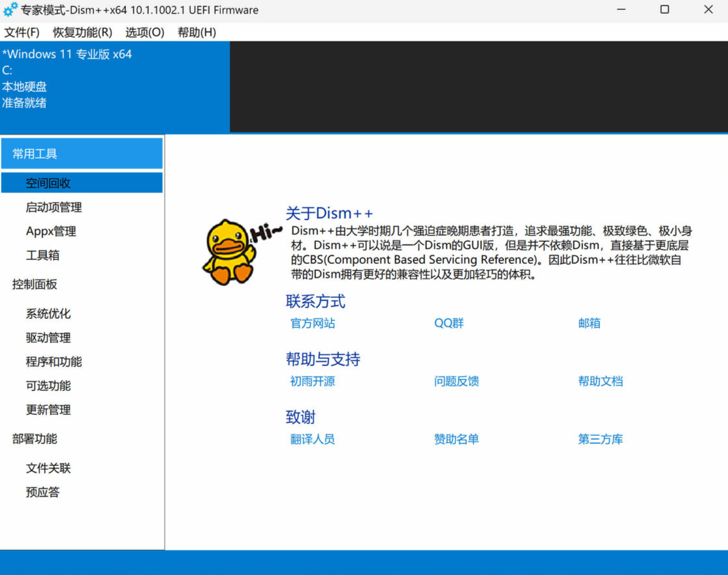Image resolution: width=728 pixels, height=575 pixels.
Task: Open the 工具箱 sidebar item
Action: pyautogui.click(x=42, y=255)
